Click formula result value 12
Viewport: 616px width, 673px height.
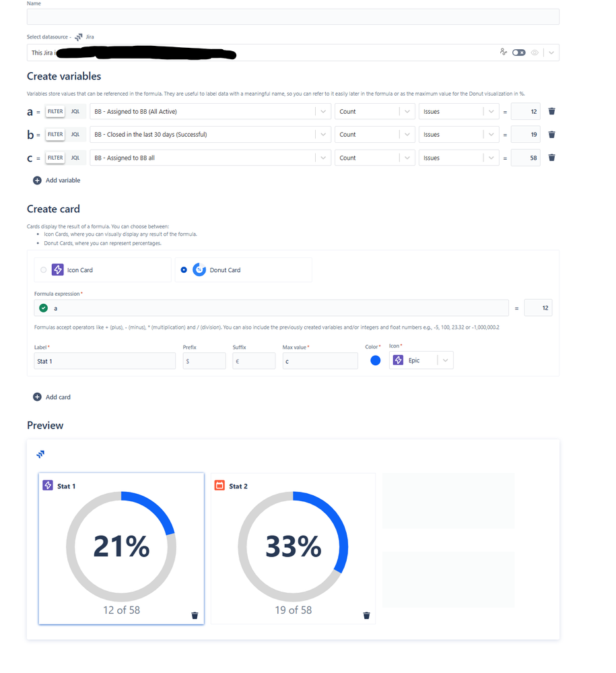(539, 308)
